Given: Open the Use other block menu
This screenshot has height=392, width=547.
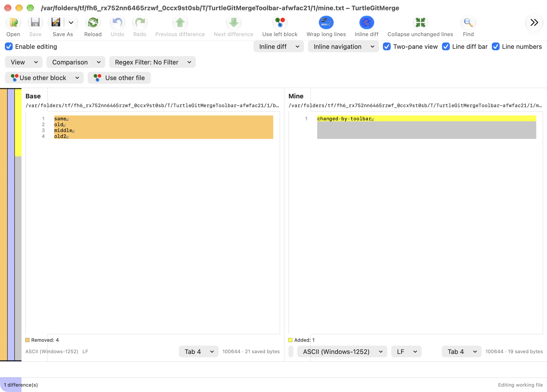Looking at the screenshot, I should (x=44, y=78).
